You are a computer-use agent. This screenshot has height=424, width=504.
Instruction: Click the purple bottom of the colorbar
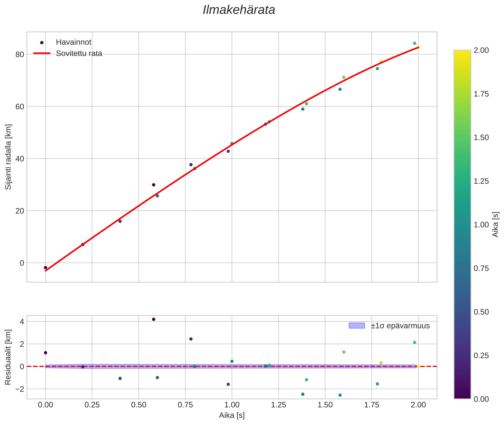(462, 396)
